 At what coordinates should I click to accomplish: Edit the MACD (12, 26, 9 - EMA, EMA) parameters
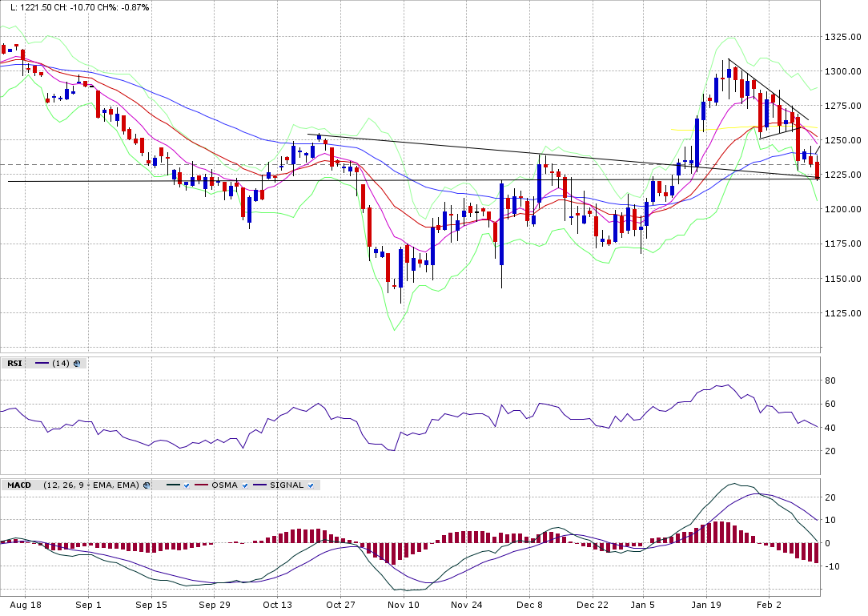pos(90,485)
